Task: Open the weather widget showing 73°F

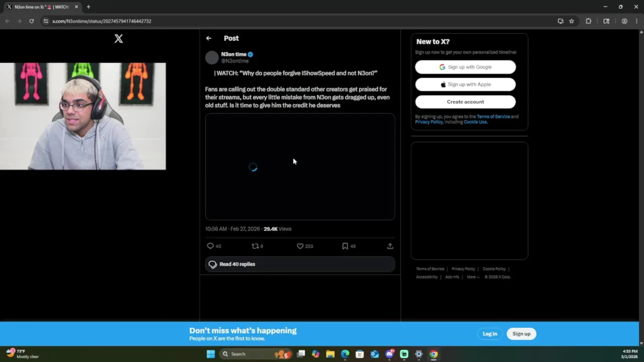Action: point(23,354)
